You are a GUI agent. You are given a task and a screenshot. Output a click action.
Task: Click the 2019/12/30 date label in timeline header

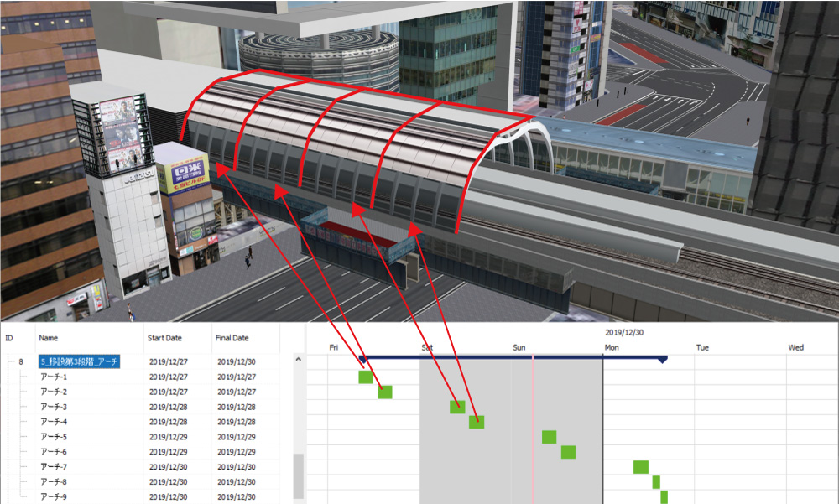pos(624,332)
